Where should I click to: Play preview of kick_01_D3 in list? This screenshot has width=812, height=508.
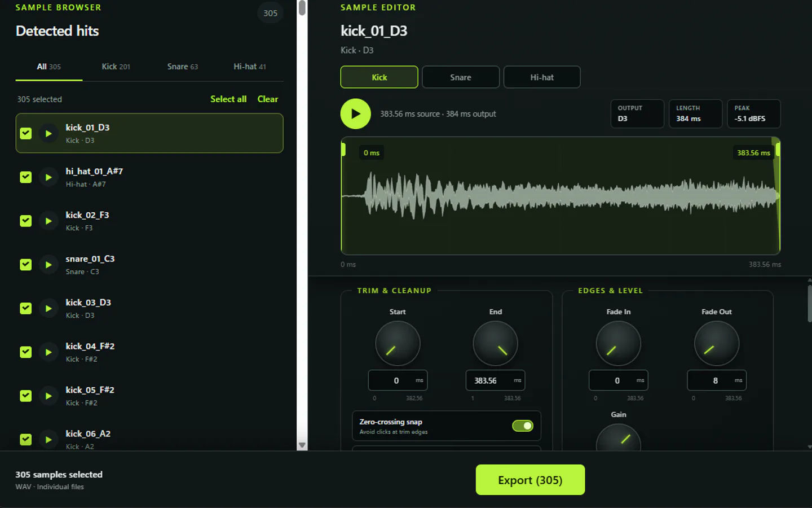pos(48,134)
